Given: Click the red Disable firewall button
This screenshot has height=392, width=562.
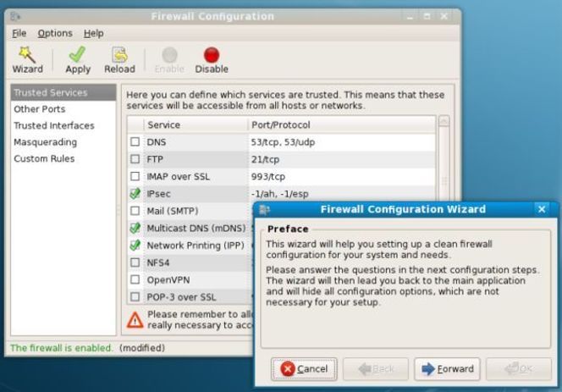Looking at the screenshot, I should click(212, 60).
